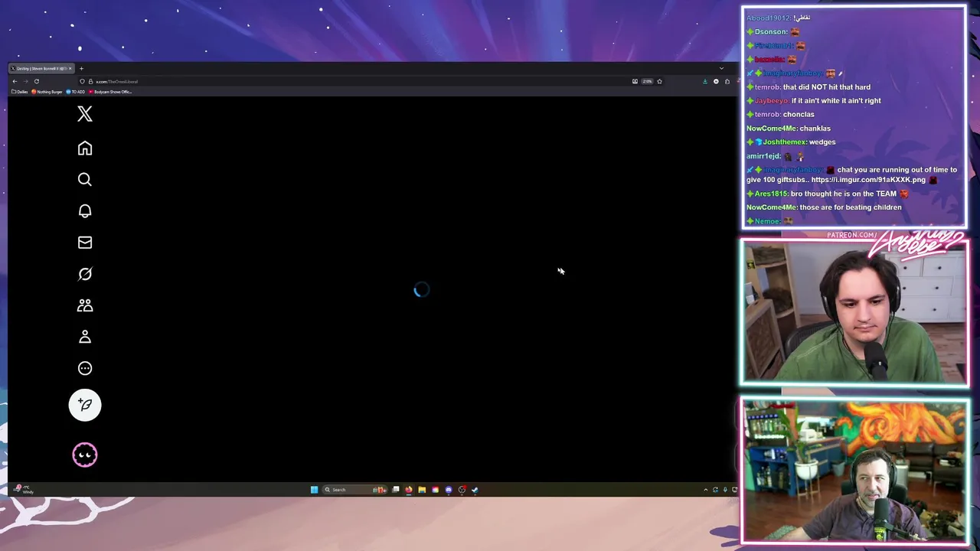Expand the system tray hidden icons chevron
The image size is (980, 551).
pyautogui.click(x=706, y=490)
